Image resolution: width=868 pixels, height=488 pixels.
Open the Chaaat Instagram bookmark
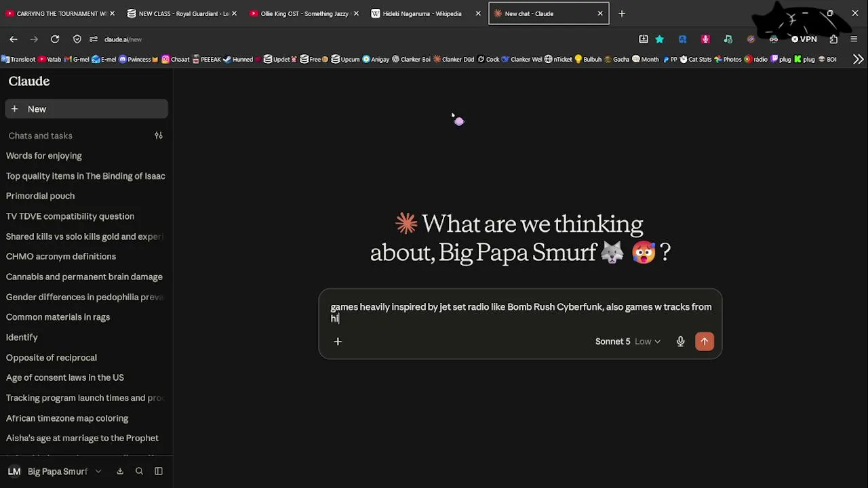[x=176, y=59]
